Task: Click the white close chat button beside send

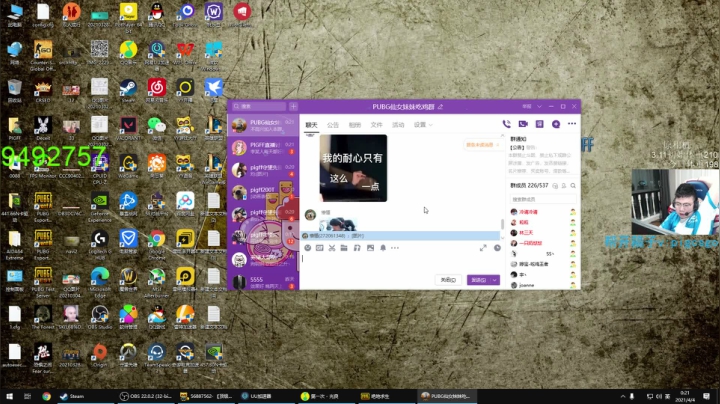Action: [448, 280]
